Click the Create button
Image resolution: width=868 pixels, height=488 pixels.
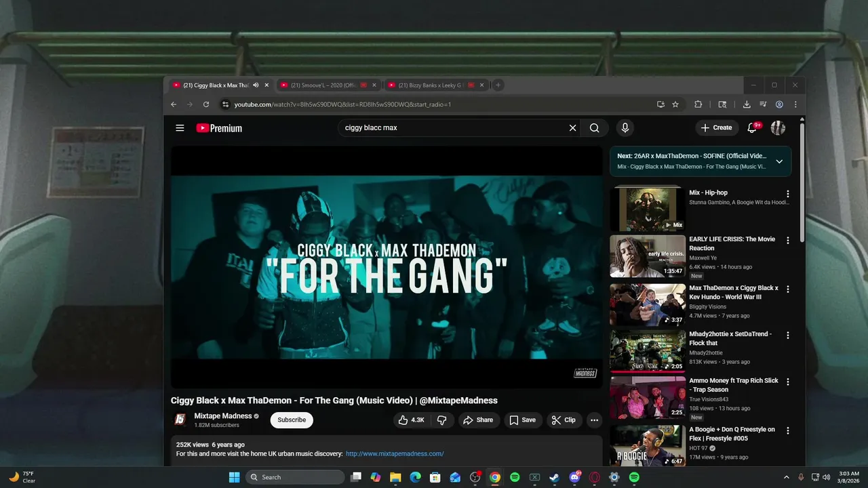point(717,127)
